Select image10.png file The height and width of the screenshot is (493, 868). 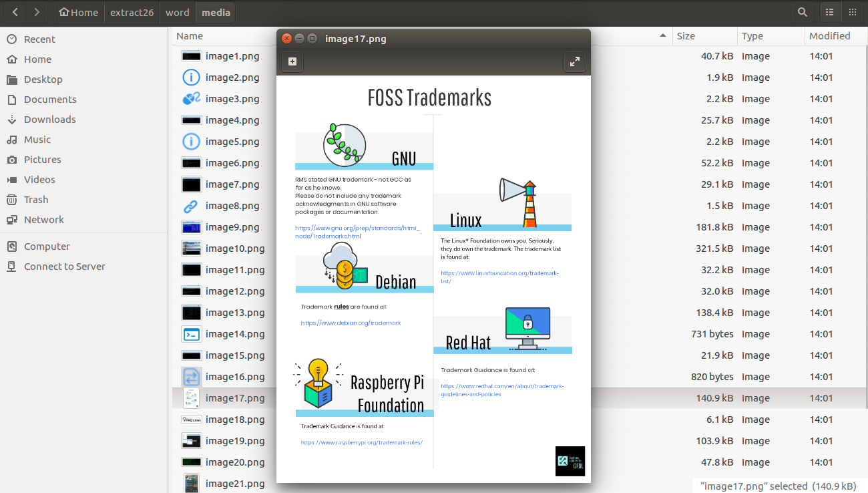[235, 249]
